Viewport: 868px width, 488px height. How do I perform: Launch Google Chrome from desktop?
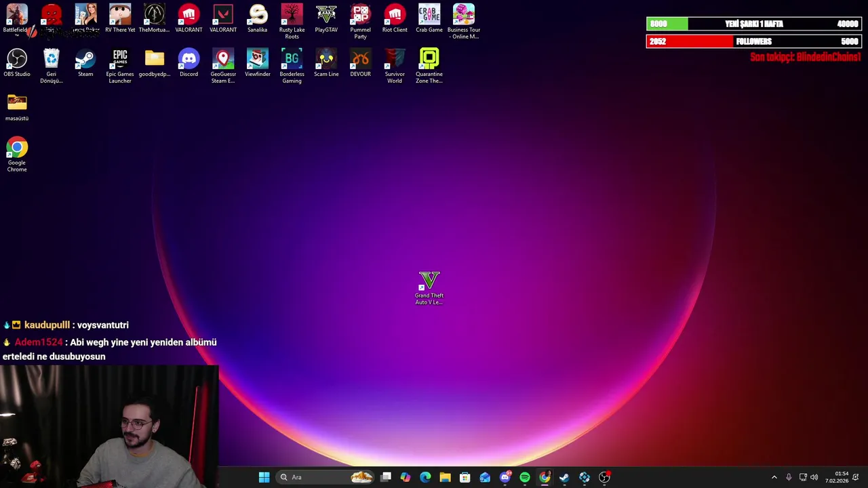point(17,155)
